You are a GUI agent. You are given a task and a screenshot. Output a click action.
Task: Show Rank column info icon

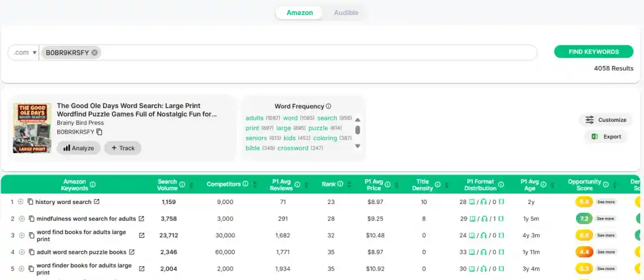coord(340,184)
